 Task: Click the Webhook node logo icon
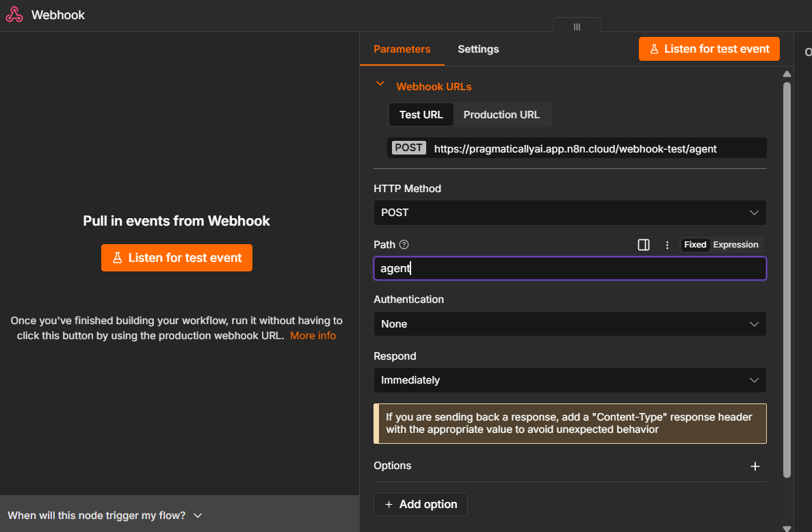click(x=14, y=14)
